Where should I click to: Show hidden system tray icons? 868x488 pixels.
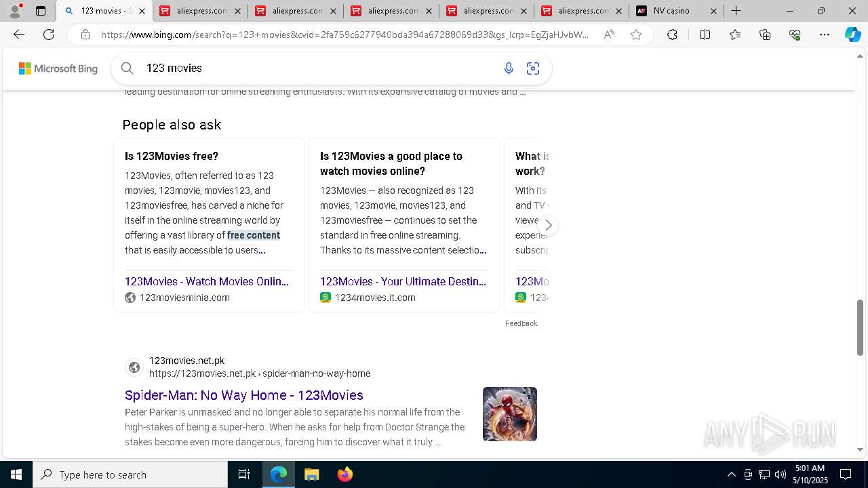coord(731,474)
